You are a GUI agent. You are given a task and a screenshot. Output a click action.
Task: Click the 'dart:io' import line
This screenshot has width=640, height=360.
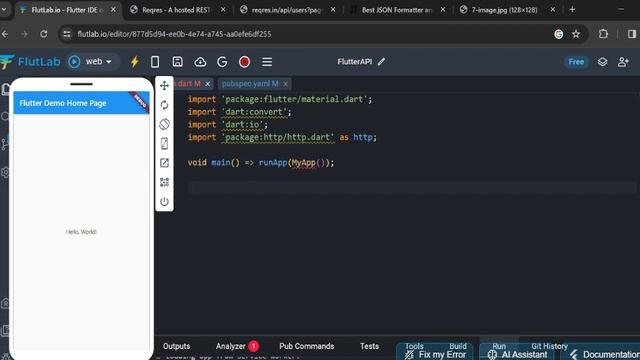(x=228, y=124)
